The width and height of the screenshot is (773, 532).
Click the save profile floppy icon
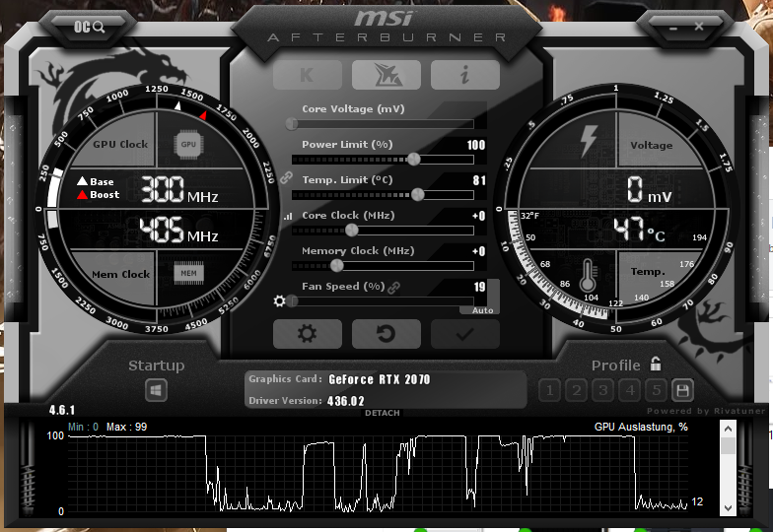click(682, 390)
